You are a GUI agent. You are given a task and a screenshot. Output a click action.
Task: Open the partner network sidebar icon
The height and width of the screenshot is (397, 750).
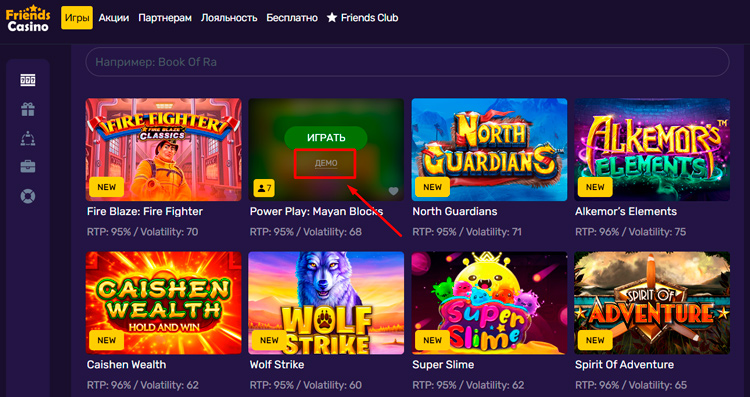28,138
